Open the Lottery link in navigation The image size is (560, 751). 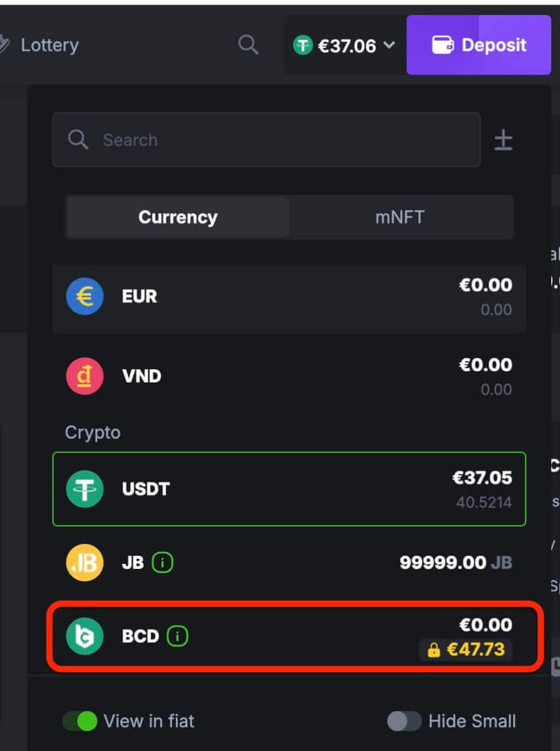[49, 45]
